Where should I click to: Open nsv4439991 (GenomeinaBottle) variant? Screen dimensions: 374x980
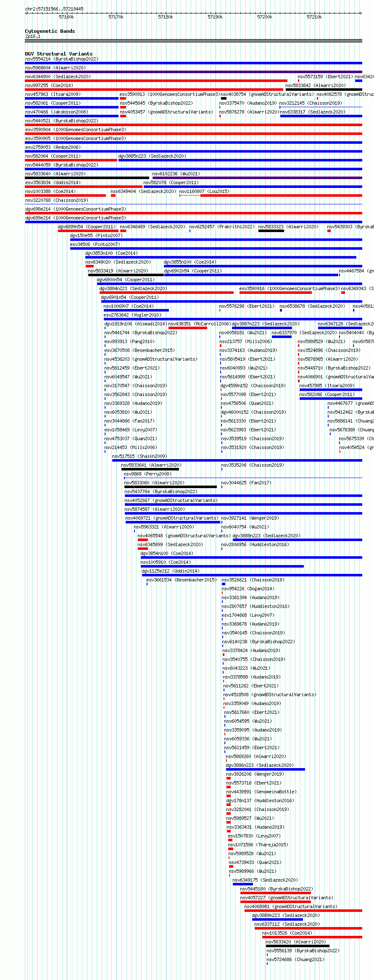point(261,792)
